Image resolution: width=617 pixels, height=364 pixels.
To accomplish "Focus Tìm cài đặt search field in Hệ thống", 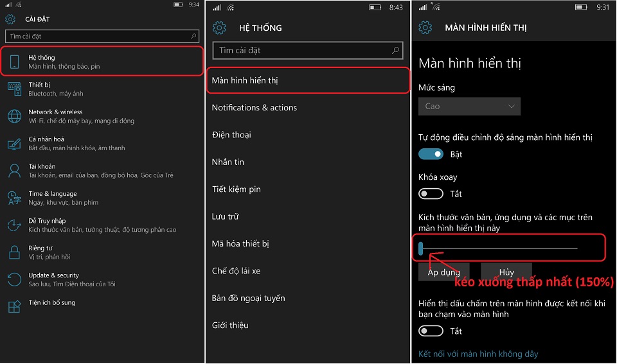I will click(308, 50).
